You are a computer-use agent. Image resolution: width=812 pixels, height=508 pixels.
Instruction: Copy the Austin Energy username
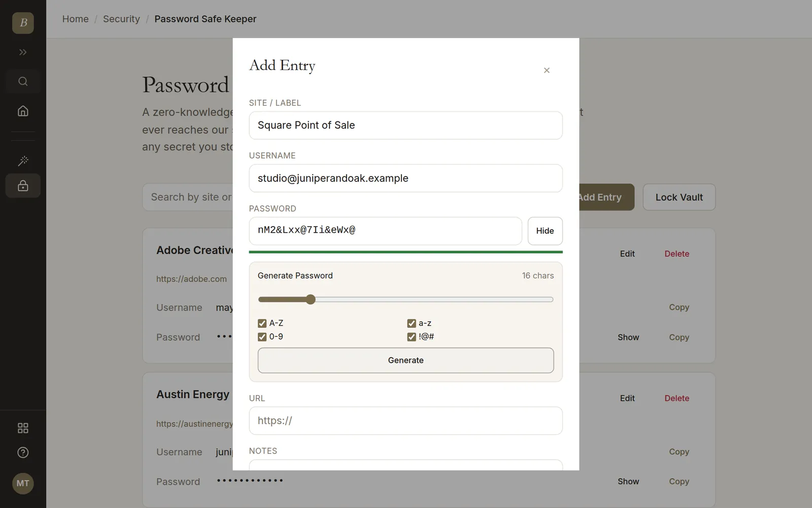[x=679, y=452]
